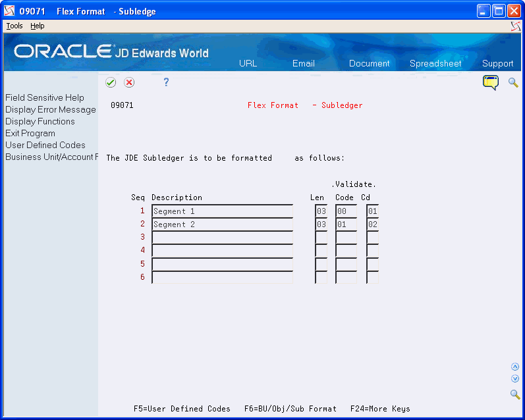Click the row 6 description field
Image resolution: width=525 pixels, height=420 pixels.
223,277
